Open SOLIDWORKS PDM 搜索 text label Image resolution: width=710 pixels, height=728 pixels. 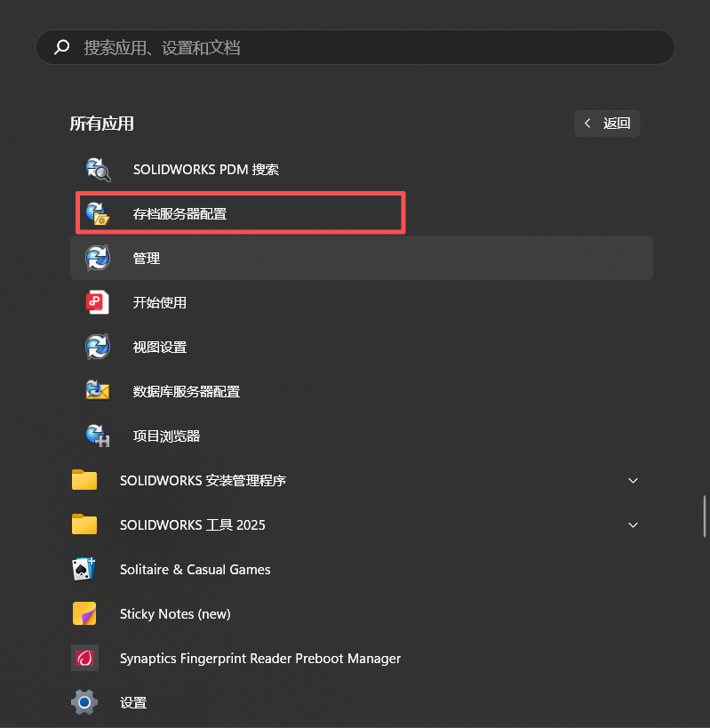[x=206, y=170]
